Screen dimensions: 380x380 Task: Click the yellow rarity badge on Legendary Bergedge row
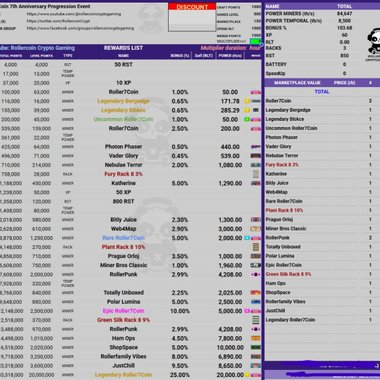coord(247,101)
